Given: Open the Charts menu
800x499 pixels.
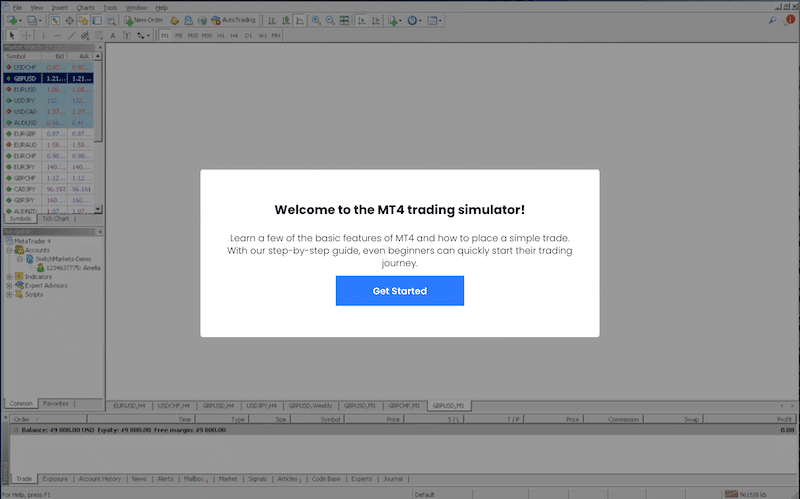Looking at the screenshot, I should click(x=85, y=8).
